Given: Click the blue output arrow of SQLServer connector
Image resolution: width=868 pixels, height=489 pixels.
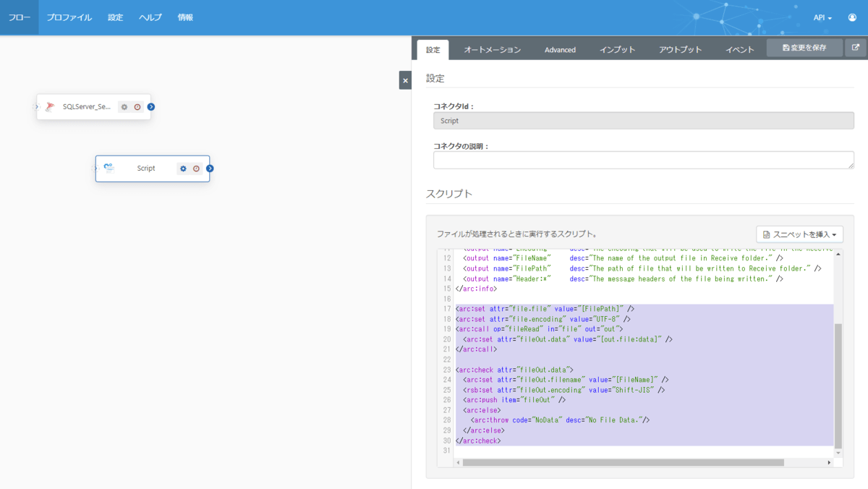Looking at the screenshot, I should click(x=151, y=107).
